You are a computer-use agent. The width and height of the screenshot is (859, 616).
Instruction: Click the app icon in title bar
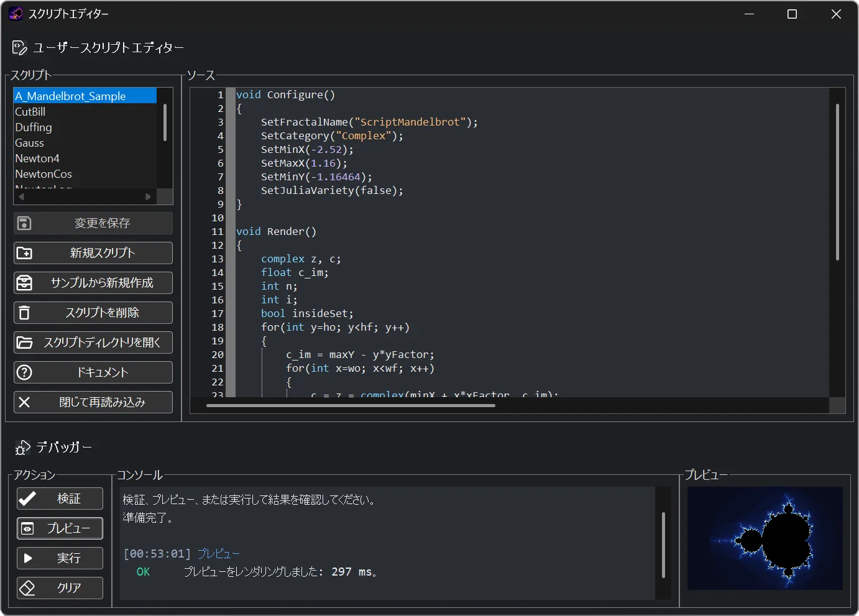[16, 14]
